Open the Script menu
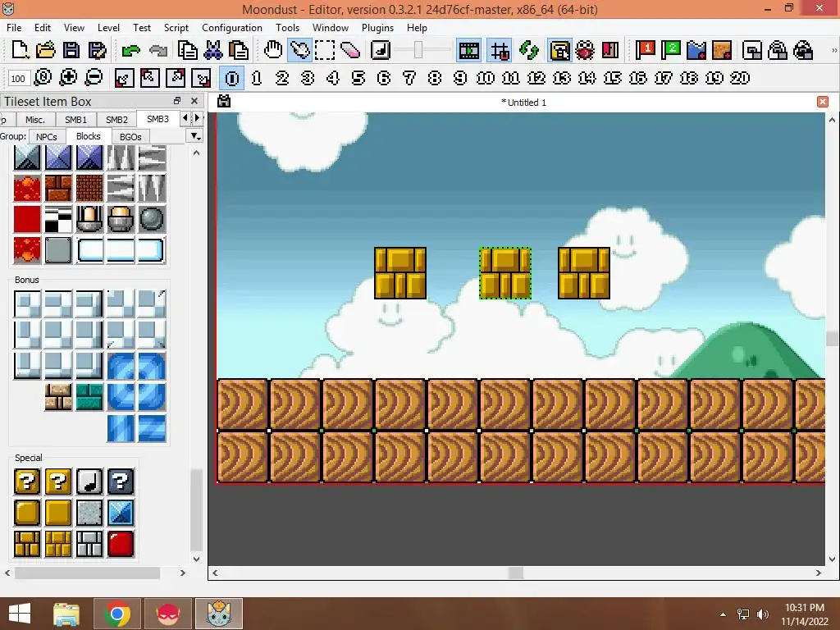The image size is (840, 630). pyautogui.click(x=176, y=27)
